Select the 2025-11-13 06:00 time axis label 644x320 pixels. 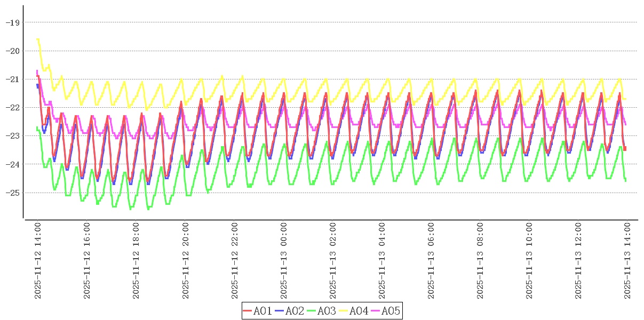click(431, 261)
